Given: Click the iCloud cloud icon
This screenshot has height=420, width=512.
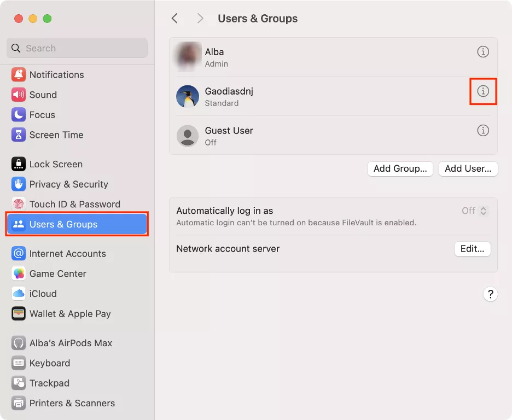Looking at the screenshot, I should (x=19, y=294).
